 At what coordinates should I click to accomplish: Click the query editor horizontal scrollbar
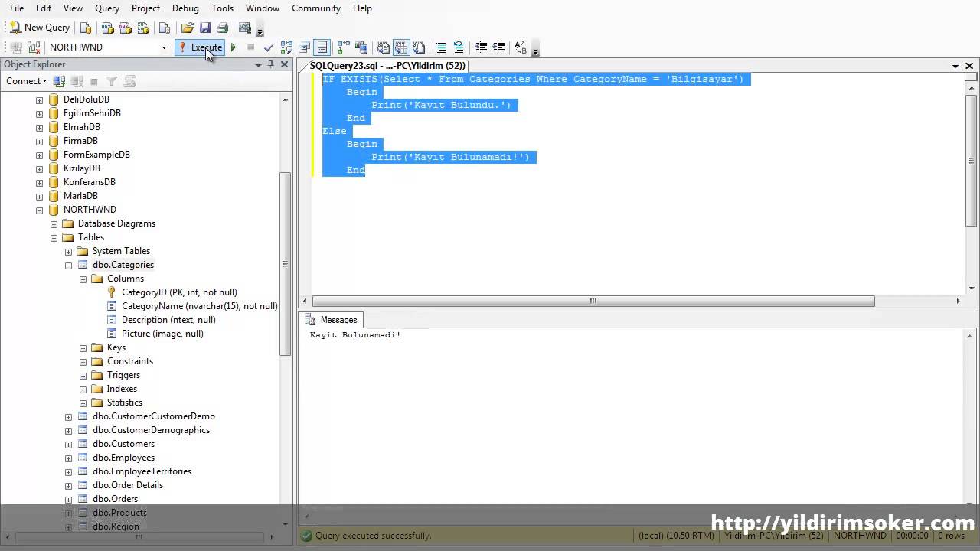pyautogui.click(x=593, y=302)
